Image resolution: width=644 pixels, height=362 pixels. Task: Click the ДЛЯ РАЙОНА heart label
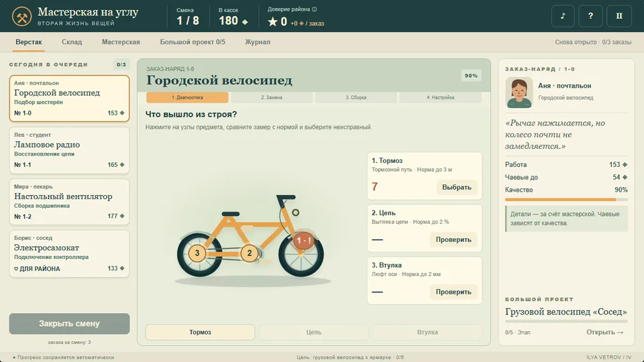click(37, 269)
